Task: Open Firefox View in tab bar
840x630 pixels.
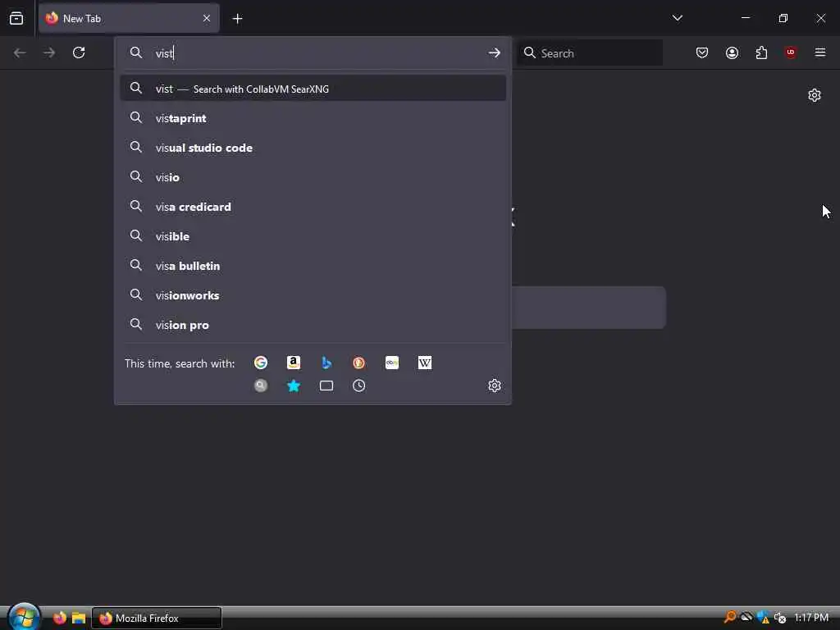Action: (16, 18)
